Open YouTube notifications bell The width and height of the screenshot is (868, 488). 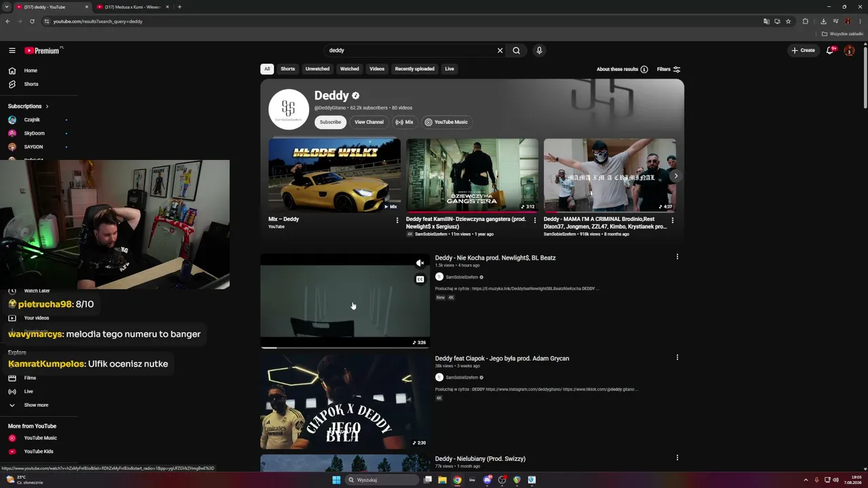click(830, 50)
